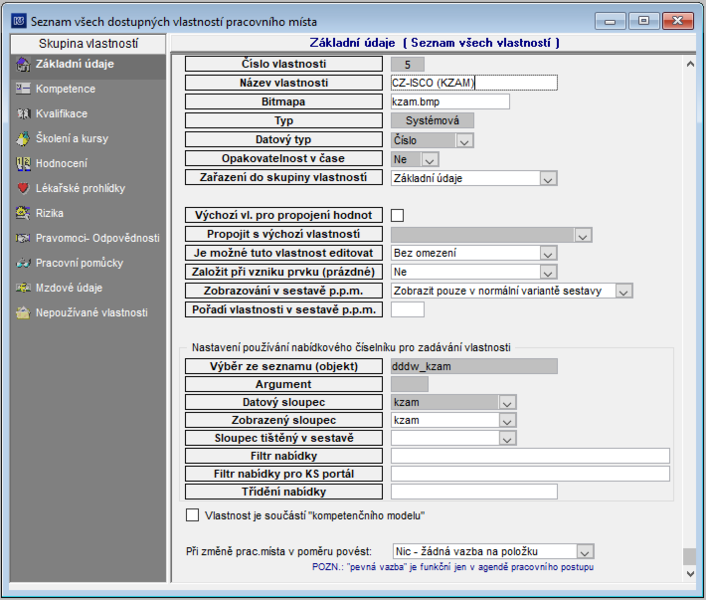Screen dimensions: 706x600
Task: Select Pravomoci- Odpovědnosti group label
Action: (98, 238)
